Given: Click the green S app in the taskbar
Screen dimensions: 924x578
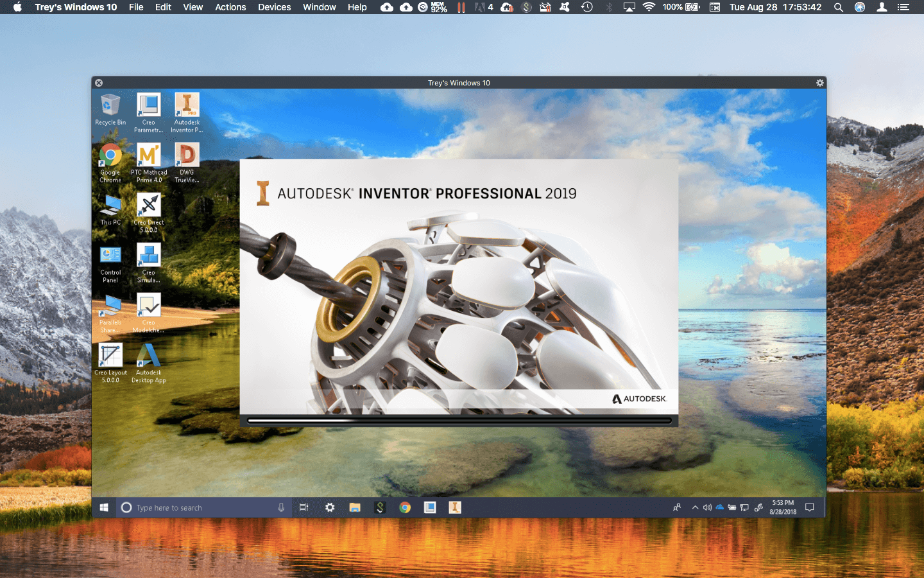Looking at the screenshot, I should (x=380, y=507).
